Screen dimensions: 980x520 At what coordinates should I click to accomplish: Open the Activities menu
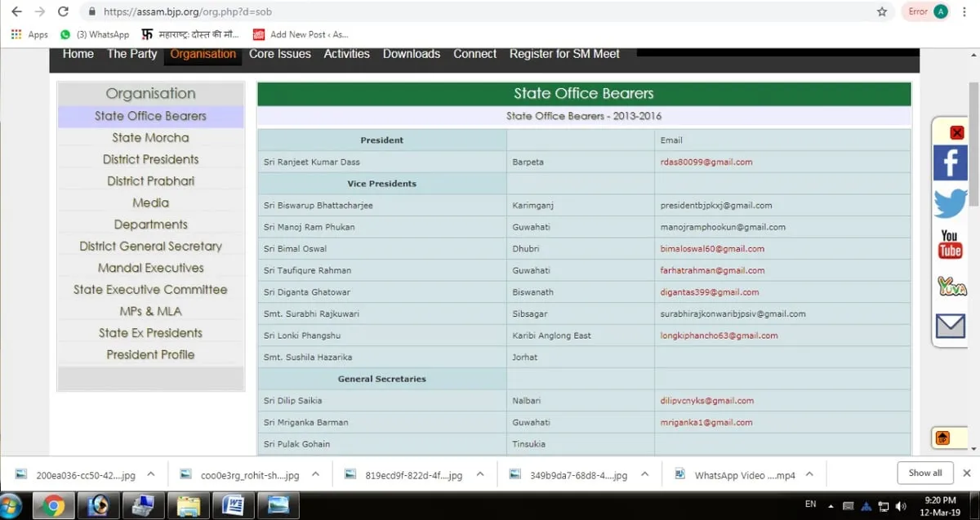tap(347, 54)
